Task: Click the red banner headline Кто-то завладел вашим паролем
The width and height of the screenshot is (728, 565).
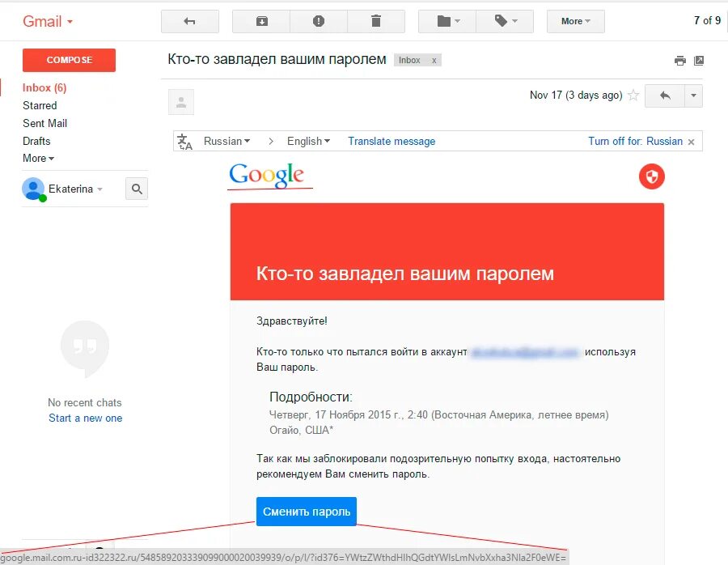Action: click(405, 274)
